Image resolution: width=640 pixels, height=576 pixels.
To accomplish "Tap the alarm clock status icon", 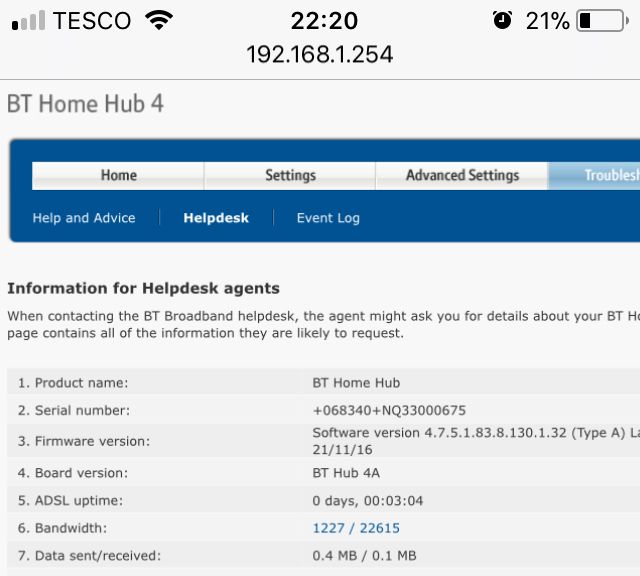I will tap(502, 20).
